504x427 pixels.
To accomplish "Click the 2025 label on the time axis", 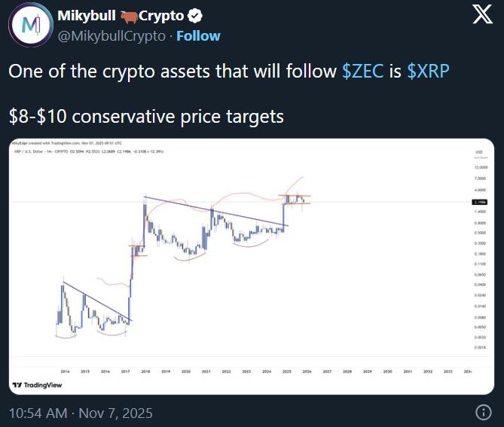I will [x=286, y=371].
